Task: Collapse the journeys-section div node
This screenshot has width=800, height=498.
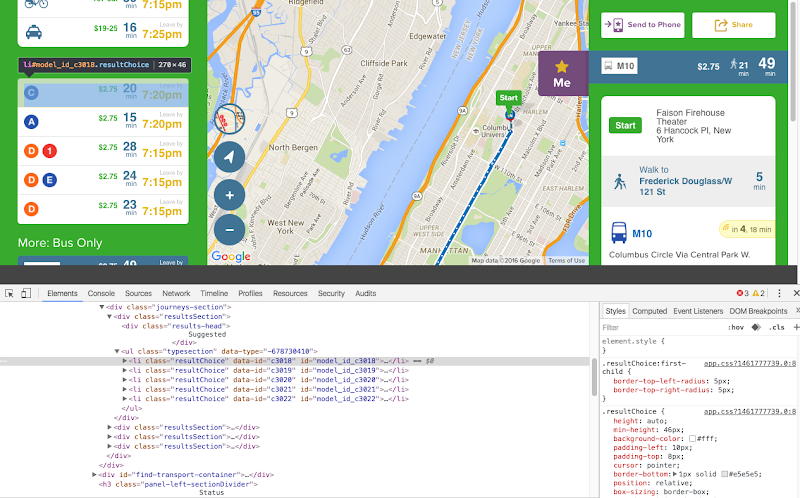Action: (102, 307)
